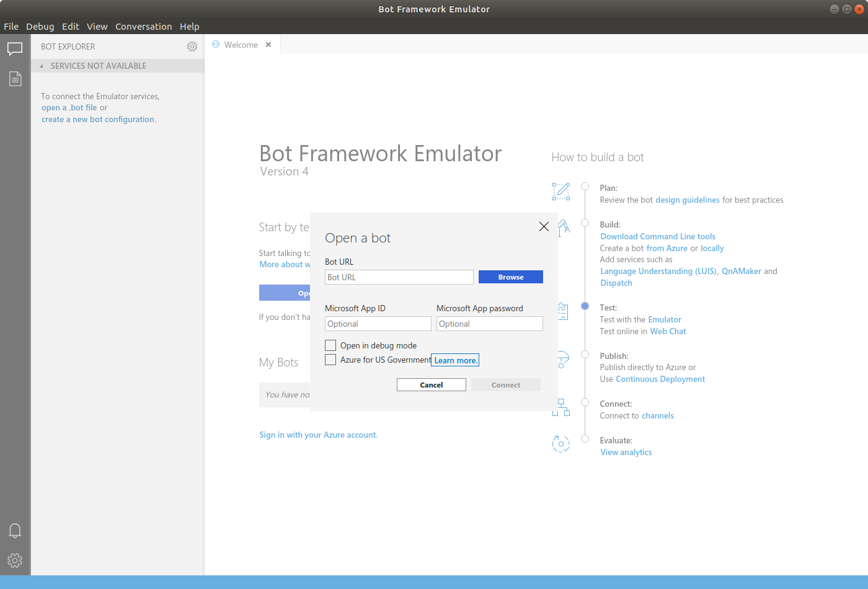Screen dimensions: 868x589
Task: Click the Bot Explorer settings gear
Action: 192,46
